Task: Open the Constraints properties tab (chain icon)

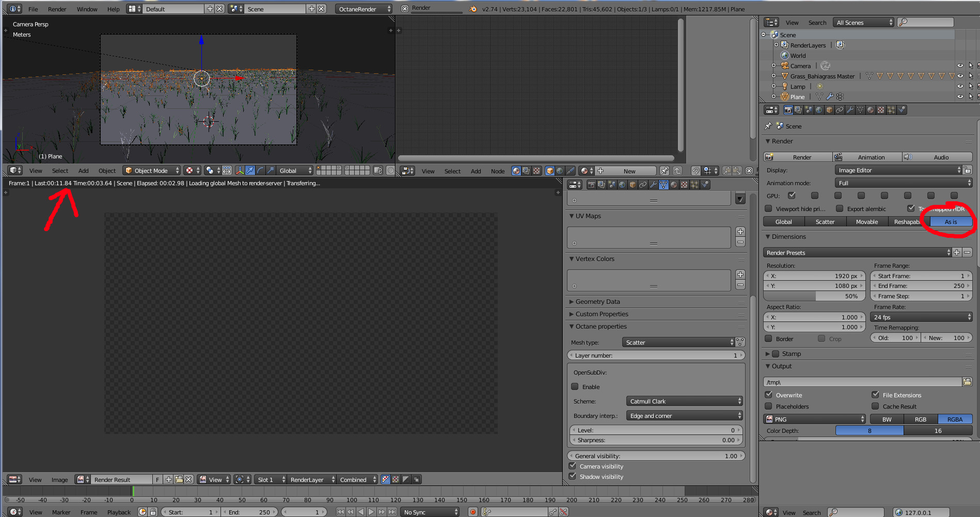Action: point(840,110)
